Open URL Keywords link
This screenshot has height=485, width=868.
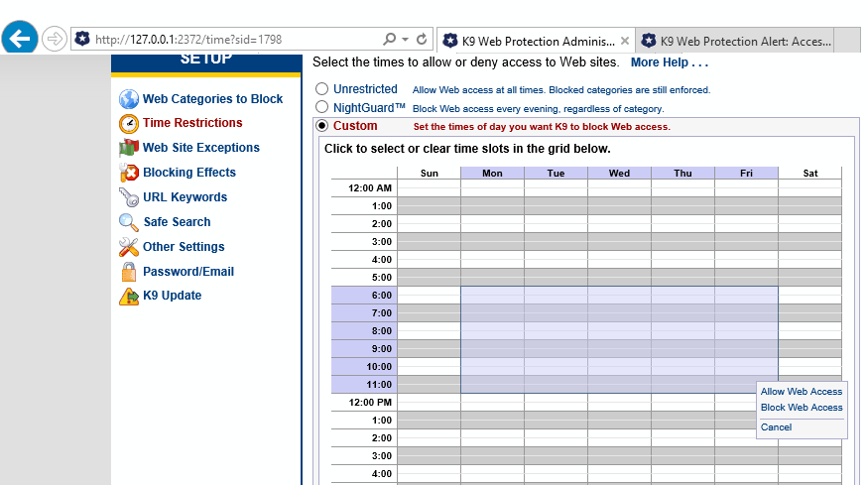tap(185, 197)
